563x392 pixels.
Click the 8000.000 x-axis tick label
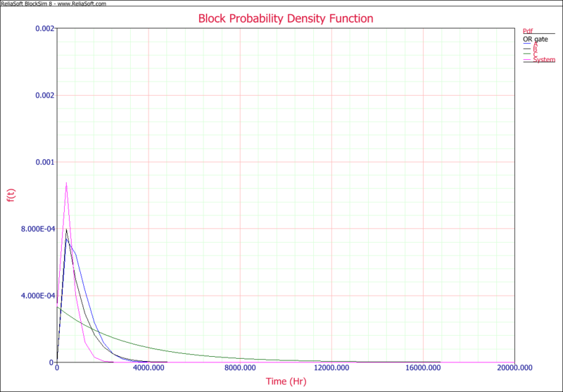(240, 369)
